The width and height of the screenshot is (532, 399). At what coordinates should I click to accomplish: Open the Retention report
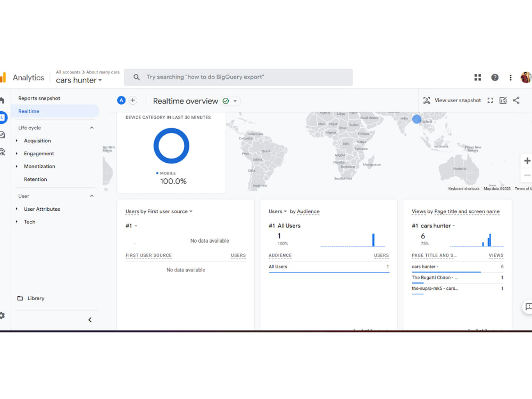pyautogui.click(x=35, y=179)
